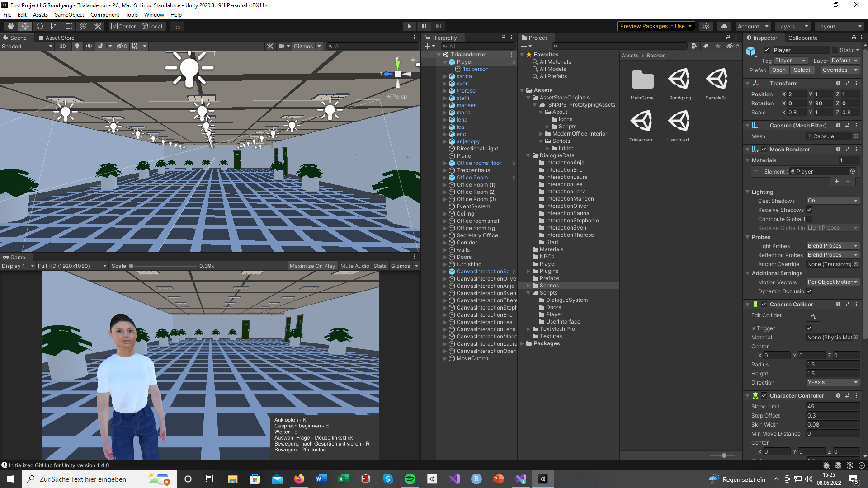This screenshot has width=868, height=488.
Task: Select the Rotate tool
Action: [x=40, y=26]
